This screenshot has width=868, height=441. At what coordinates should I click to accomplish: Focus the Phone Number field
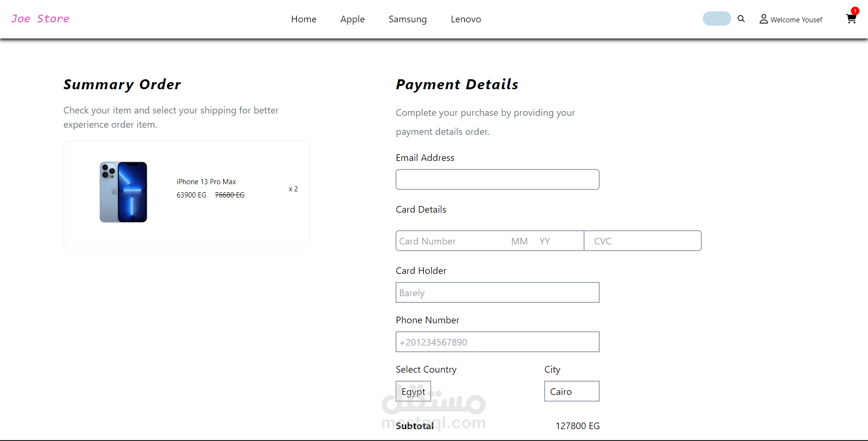pos(498,342)
